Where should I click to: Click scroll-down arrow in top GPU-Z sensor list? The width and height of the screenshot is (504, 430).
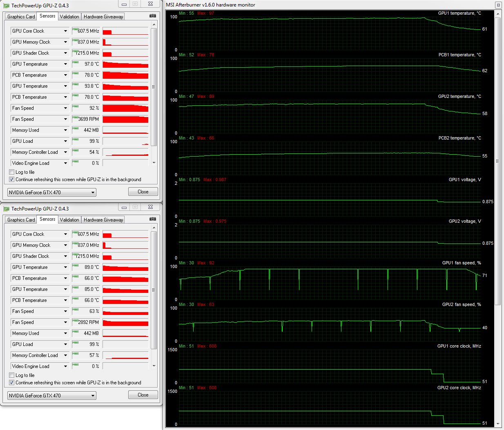154,162
